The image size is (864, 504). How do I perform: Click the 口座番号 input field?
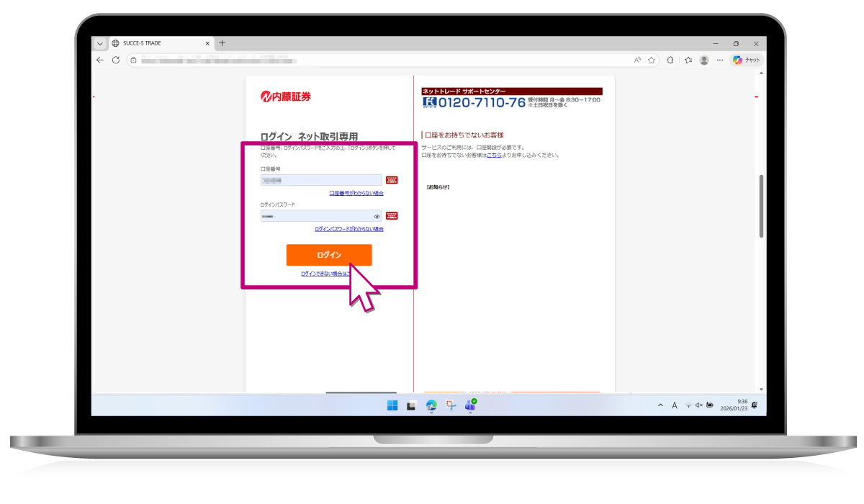point(321,180)
